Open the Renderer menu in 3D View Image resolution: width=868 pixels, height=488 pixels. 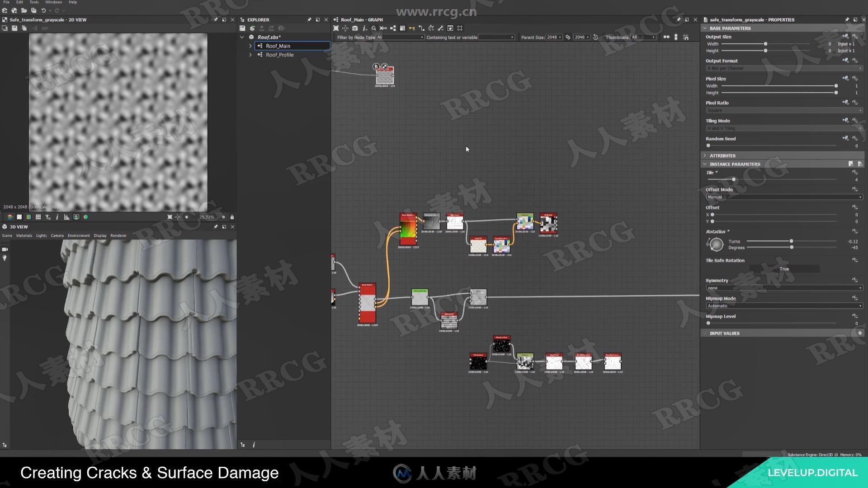pyautogui.click(x=118, y=235)
